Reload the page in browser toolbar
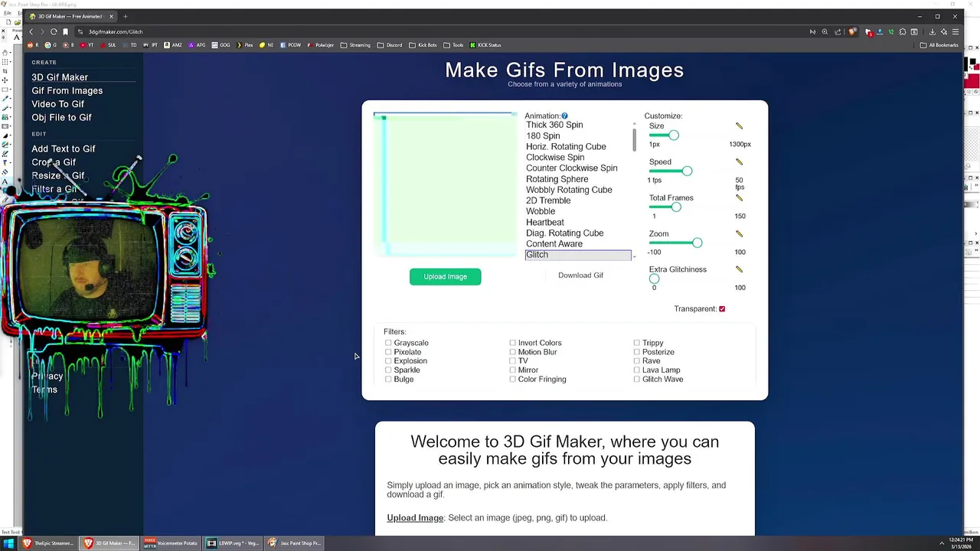Viewport: 980px width, 551px height. click(54, 31)
